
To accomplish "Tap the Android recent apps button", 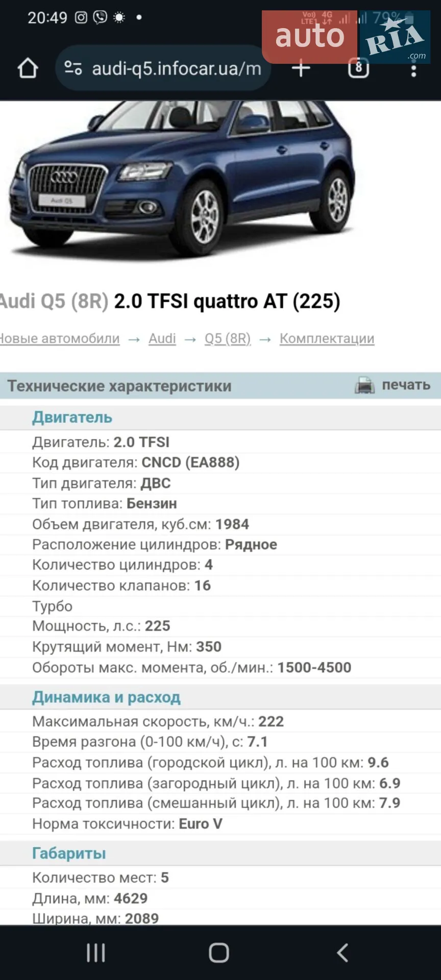I will point(96,953).
